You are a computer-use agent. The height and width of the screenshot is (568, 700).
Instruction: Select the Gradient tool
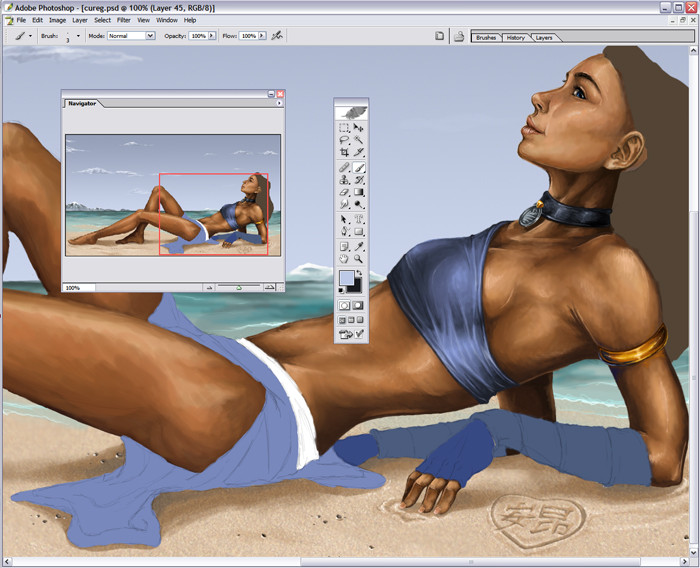pyautogui.click(x=358, y=192)
